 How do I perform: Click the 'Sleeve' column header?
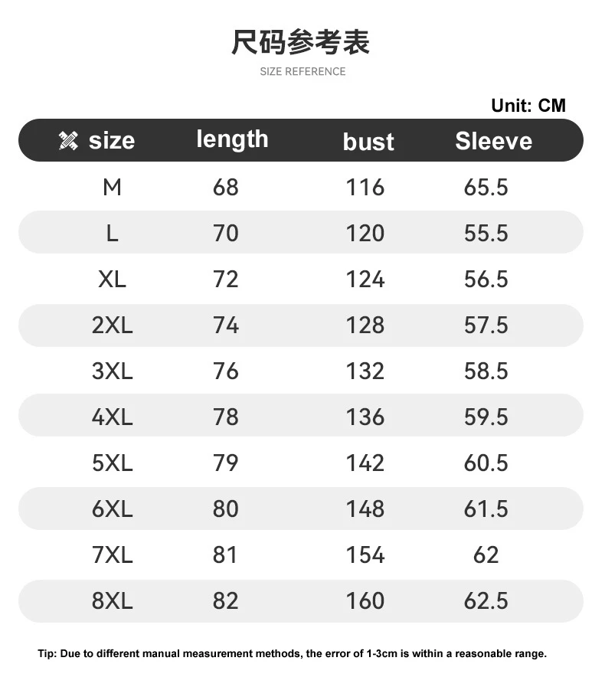(x=493, y=141)
